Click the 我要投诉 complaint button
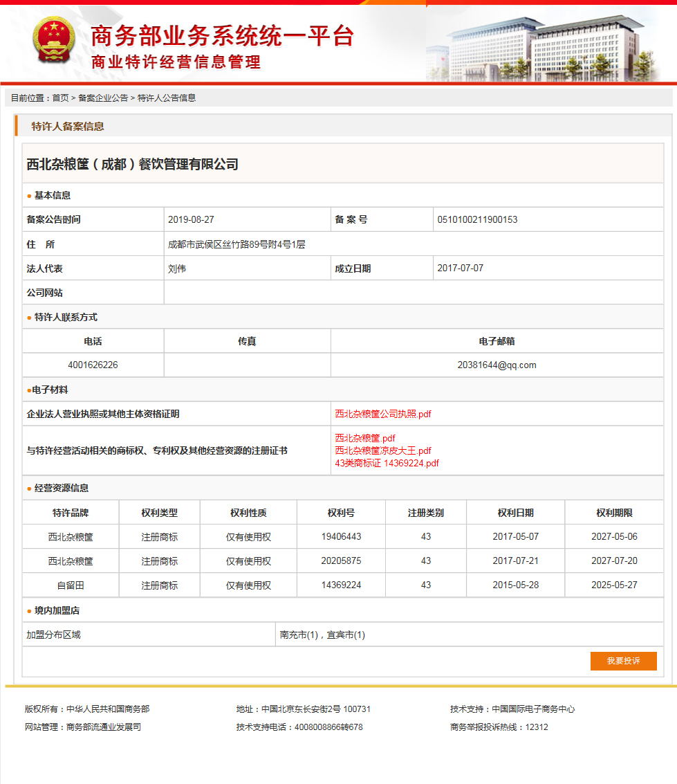Image resolution: width=677 pixels, height=784 pixels. 624,661
